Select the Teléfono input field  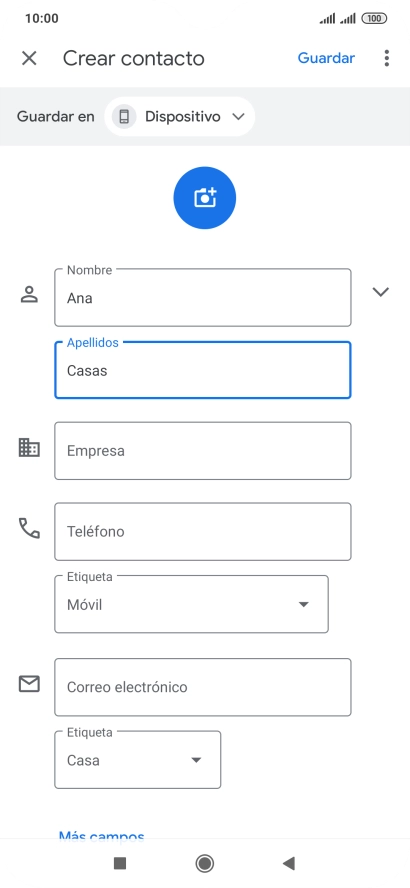pos(203,531)
